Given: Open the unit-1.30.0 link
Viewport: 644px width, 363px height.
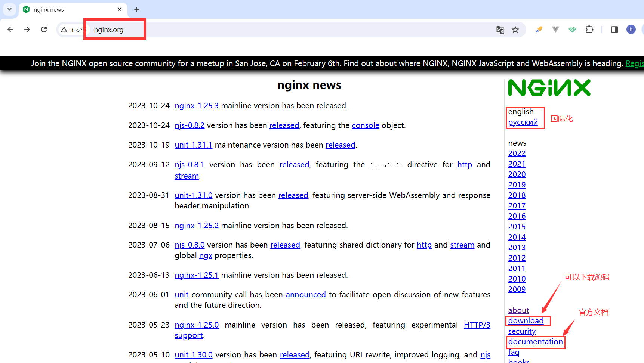Looking at the screenshot, I should click(x=194, y=355).
